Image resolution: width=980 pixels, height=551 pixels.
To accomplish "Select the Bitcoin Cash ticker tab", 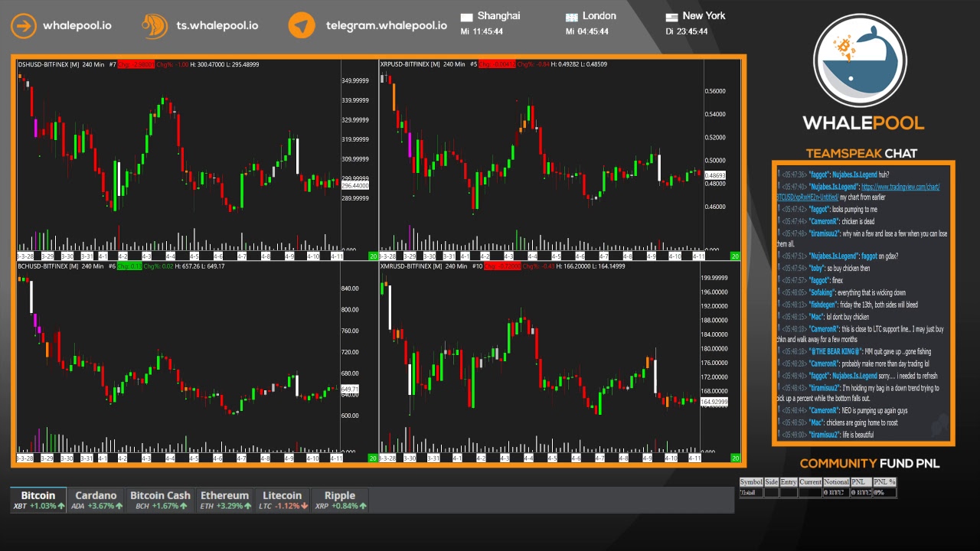I will click(160, 500).
